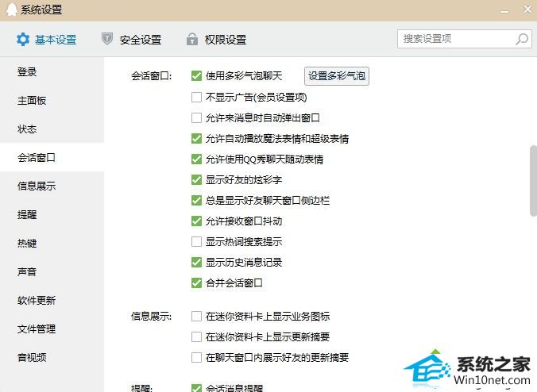Enable 不显示广告(会员设置项) checkbox

pyautogui.click(x=196, y=97)
